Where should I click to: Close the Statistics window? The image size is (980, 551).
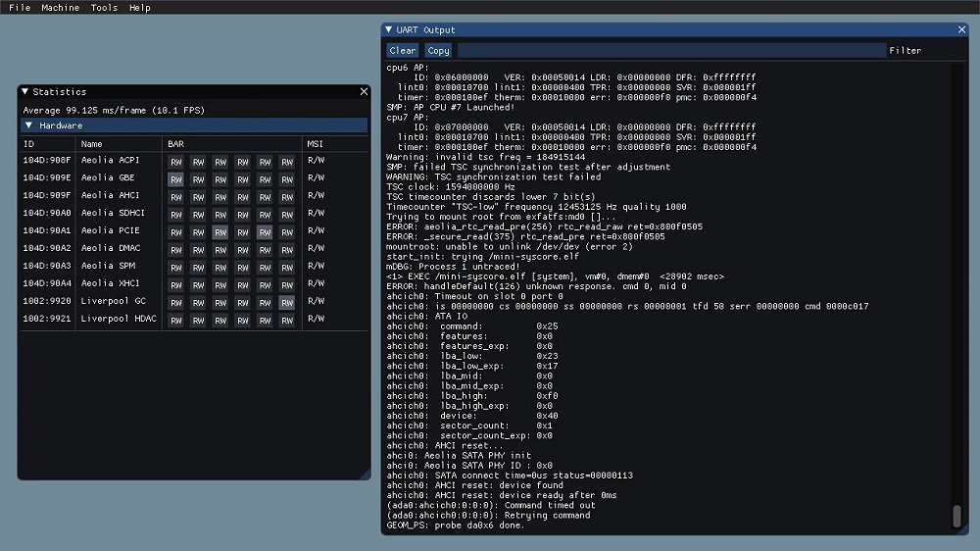(364, 92)
